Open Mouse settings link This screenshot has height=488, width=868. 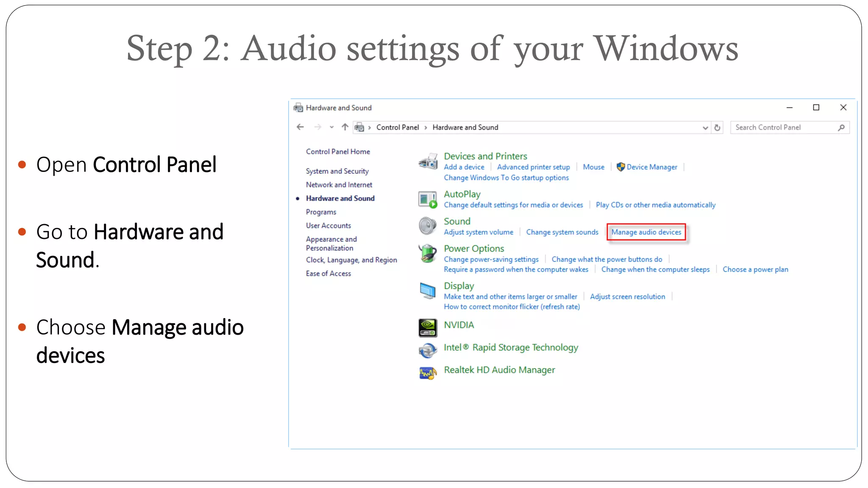(x=593, y=167)
